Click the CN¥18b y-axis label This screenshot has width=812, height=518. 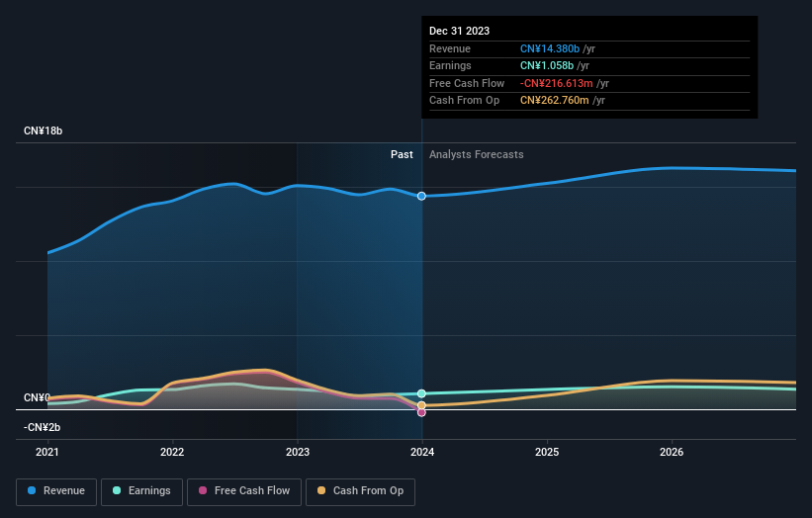43,130
